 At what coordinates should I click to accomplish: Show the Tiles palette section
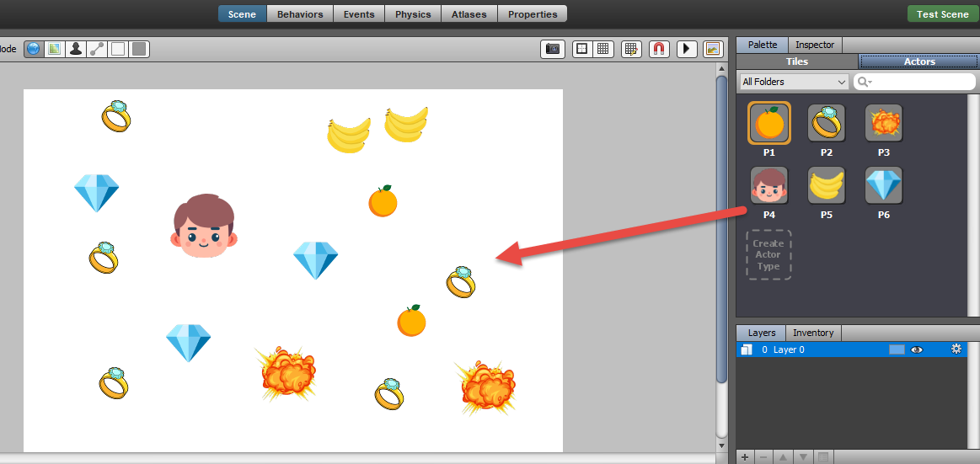pyautogui.click(x=797, y=61)
